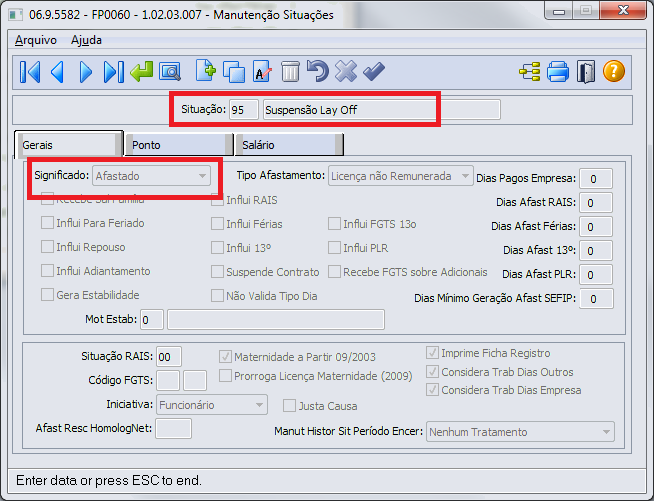The width and height of the screenshot is (654, 501).
Task: Click the Dias Afast PLR field
Action: point(596,274)
